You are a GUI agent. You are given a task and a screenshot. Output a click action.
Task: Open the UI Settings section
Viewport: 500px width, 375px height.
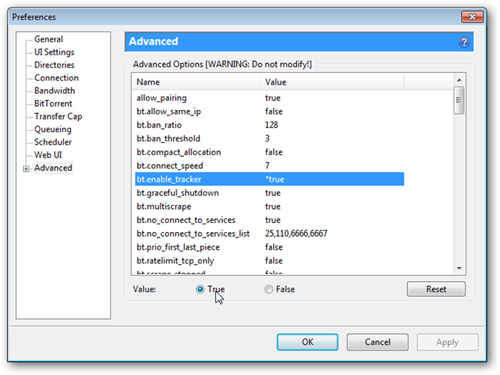point(54,52)
